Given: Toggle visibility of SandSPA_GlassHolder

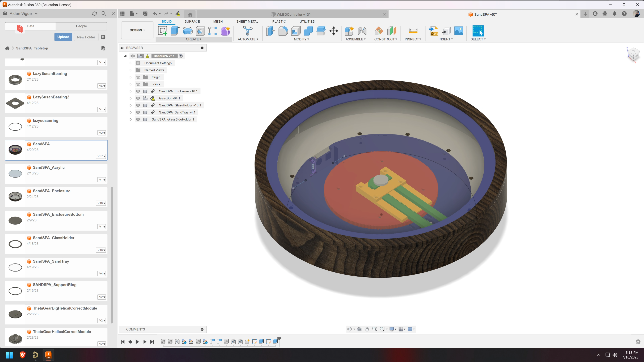Looking at the screenshot, I should point(138,105).
